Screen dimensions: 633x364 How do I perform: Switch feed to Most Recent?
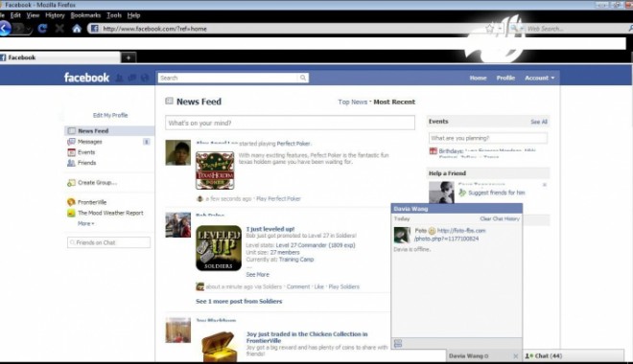pos(394,102)
